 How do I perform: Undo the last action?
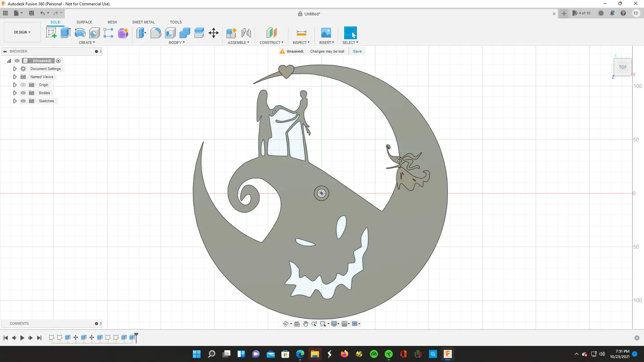pyautogui.click(x=42, y=13)
